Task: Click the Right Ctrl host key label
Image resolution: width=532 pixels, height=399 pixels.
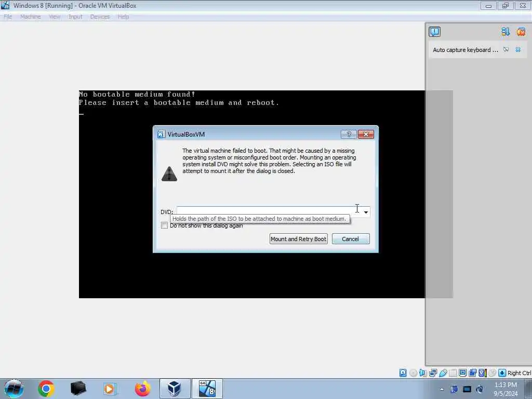Action: click(519, 373)
